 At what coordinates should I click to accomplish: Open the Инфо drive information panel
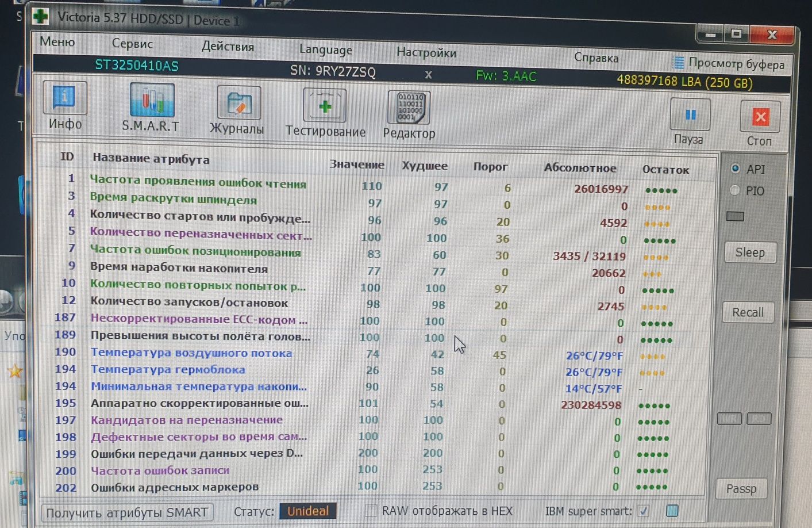tap(65, 106)
